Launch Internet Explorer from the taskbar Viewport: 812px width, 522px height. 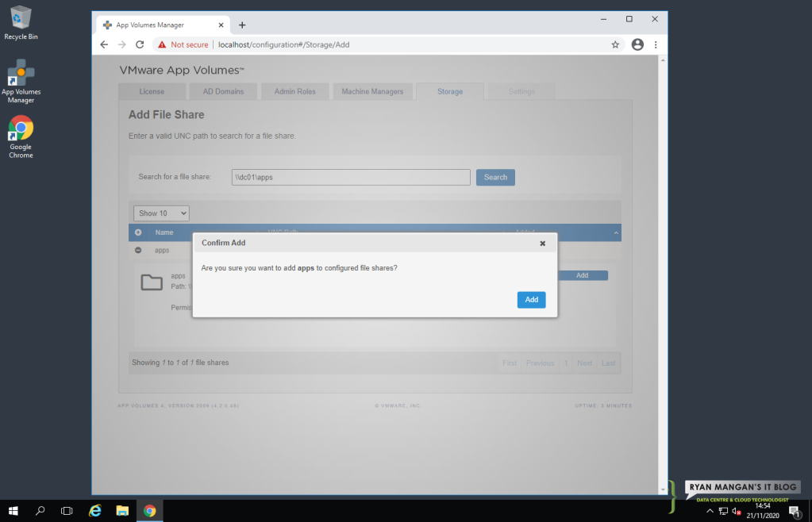pyautogui.click(x=95, y=511)
